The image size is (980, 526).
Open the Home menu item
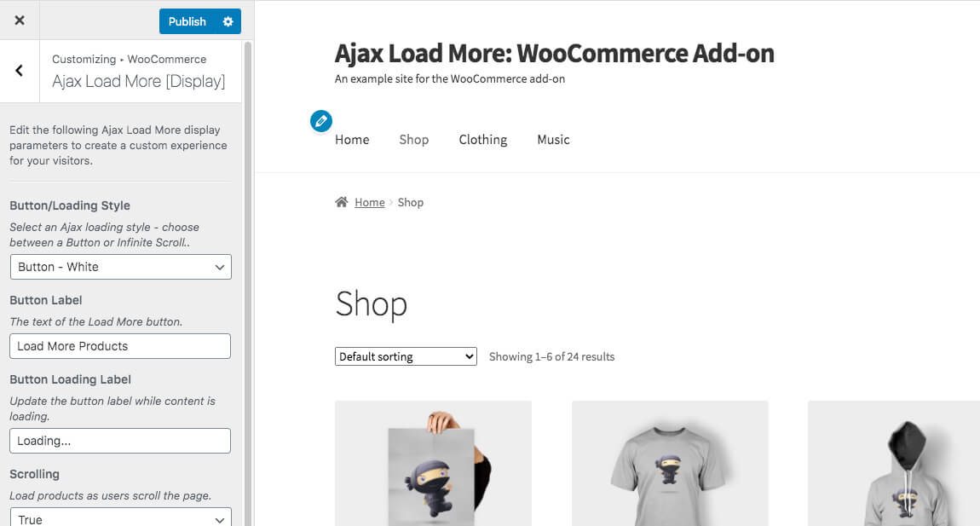(x=352, y=140)
